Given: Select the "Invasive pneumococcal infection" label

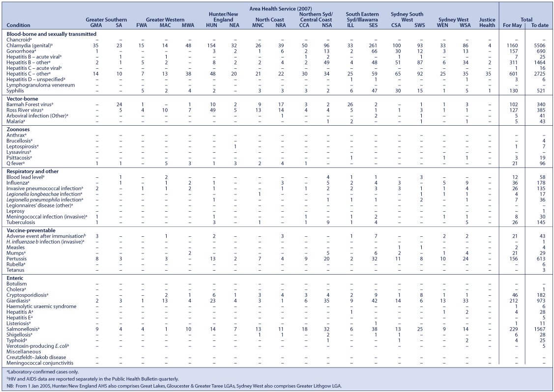Looking at the screenshot, I should [x=45, y=189].
